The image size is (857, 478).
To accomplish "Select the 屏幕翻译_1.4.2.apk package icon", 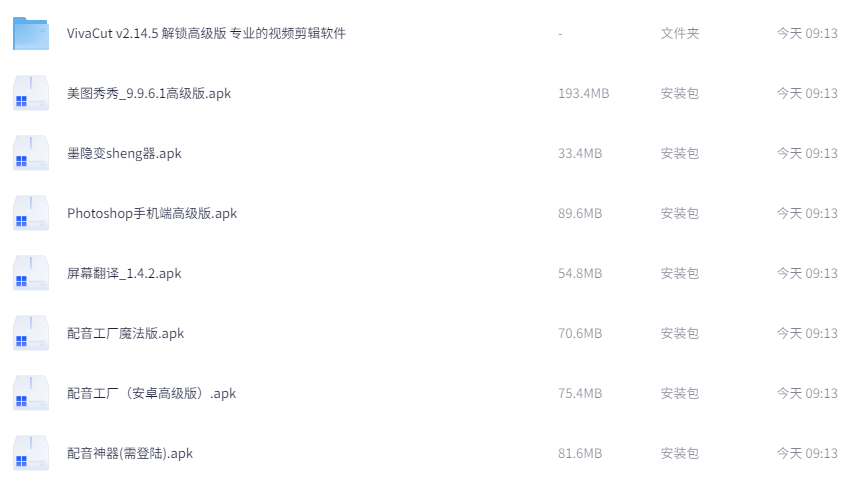I will pos(31,274).
